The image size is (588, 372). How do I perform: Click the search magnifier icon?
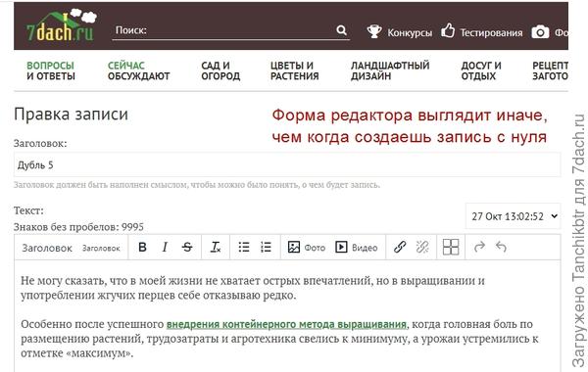pyautogui.click(x=341, y=30)
